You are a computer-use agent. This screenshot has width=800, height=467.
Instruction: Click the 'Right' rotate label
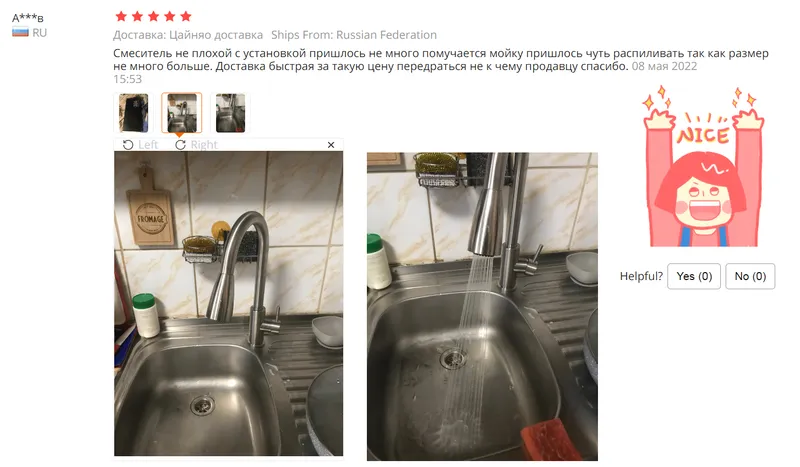pos(204,145)
